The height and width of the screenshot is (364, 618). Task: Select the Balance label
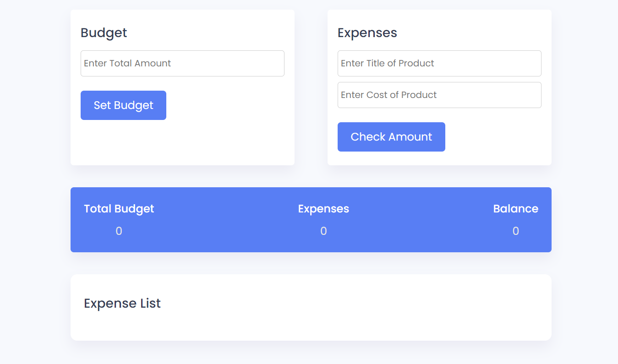[515, 209]
